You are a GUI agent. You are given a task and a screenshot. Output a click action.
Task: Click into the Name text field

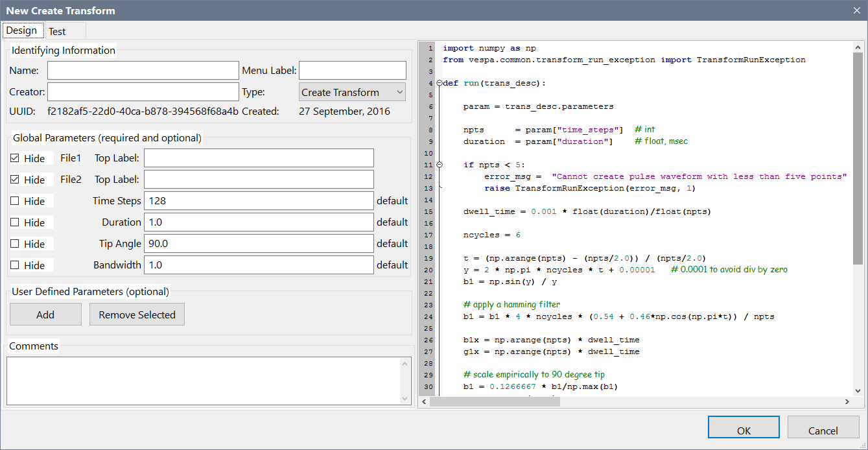[x=143, y=71]
